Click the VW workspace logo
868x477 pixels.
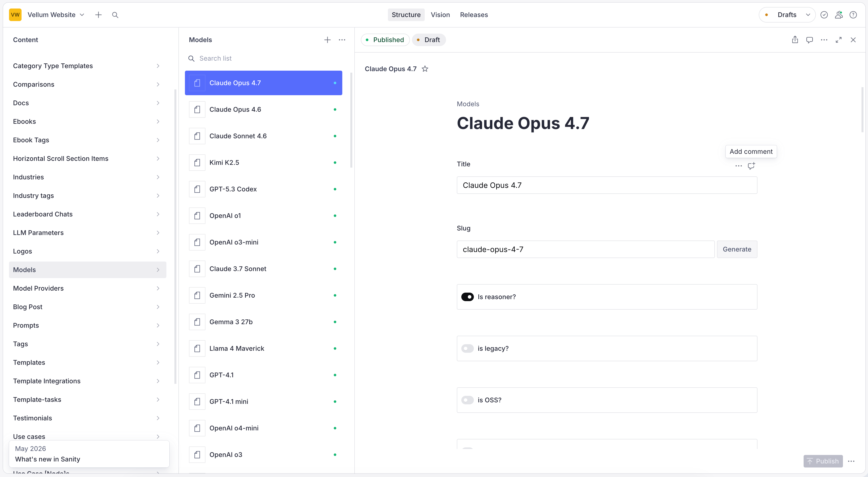coord(15,15)
